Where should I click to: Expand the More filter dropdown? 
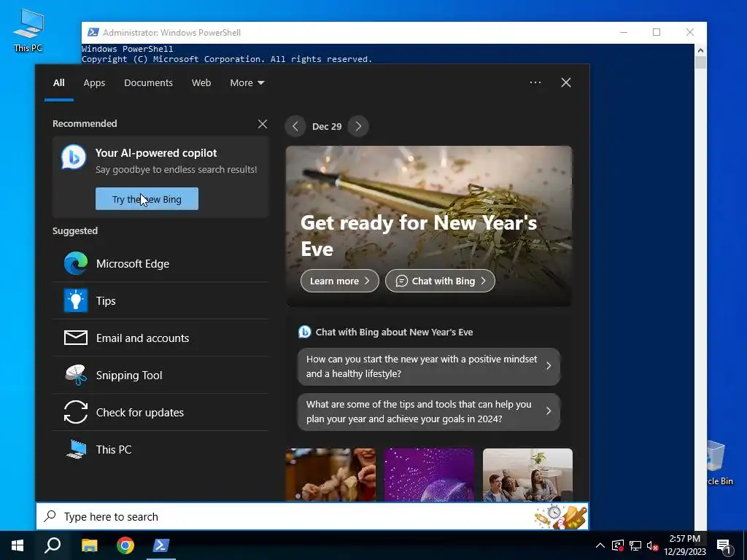pos(247,82)
